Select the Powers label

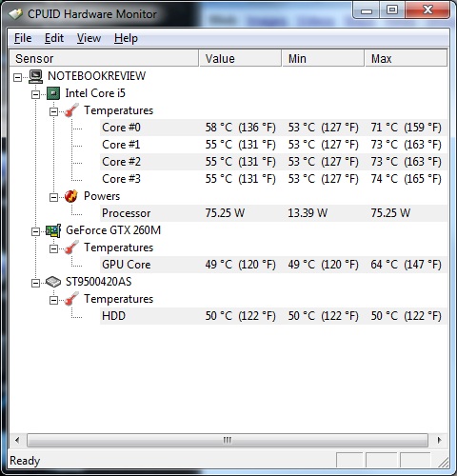[102, 196]
